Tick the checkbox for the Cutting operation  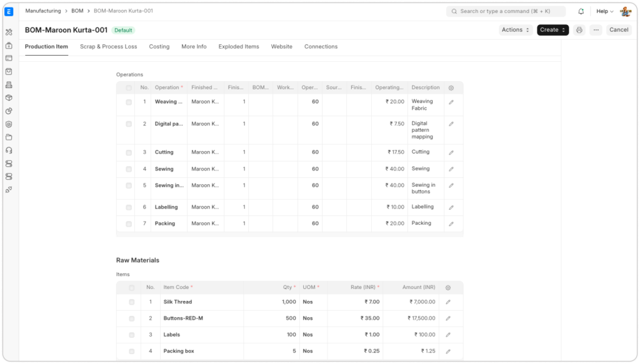point(129,153)
